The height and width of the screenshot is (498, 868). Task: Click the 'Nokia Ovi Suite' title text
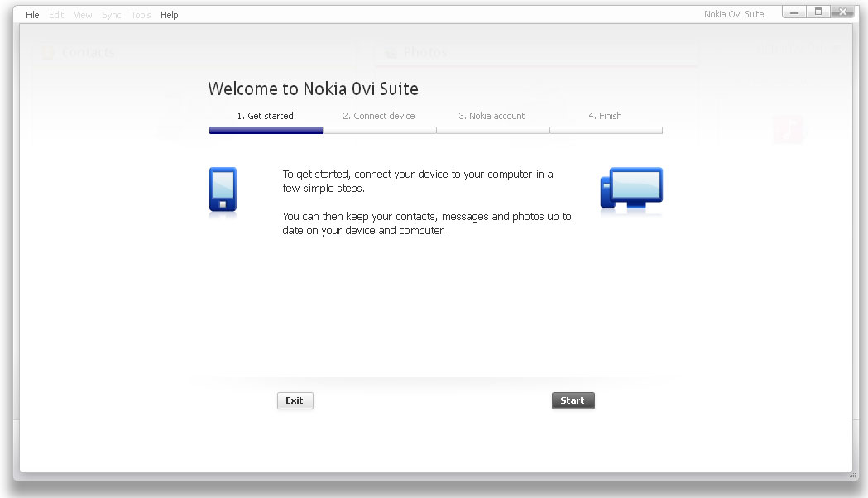[x=734, y=14]
